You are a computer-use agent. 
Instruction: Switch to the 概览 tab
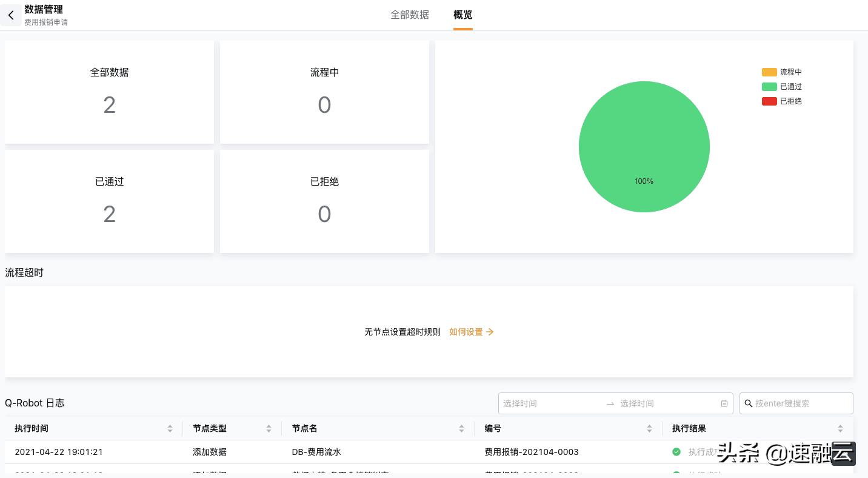click(462, 15)
